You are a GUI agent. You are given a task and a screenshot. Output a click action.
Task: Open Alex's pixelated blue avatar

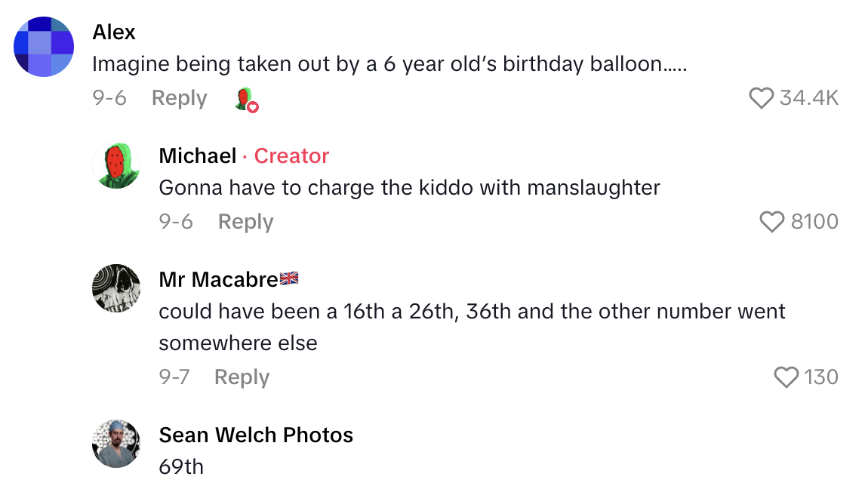pyautogui.click(x=44, y=47)
